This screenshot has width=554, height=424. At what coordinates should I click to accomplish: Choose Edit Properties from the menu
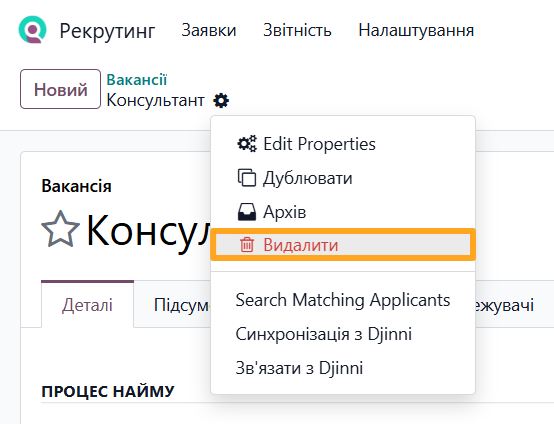tap(343, 144)
